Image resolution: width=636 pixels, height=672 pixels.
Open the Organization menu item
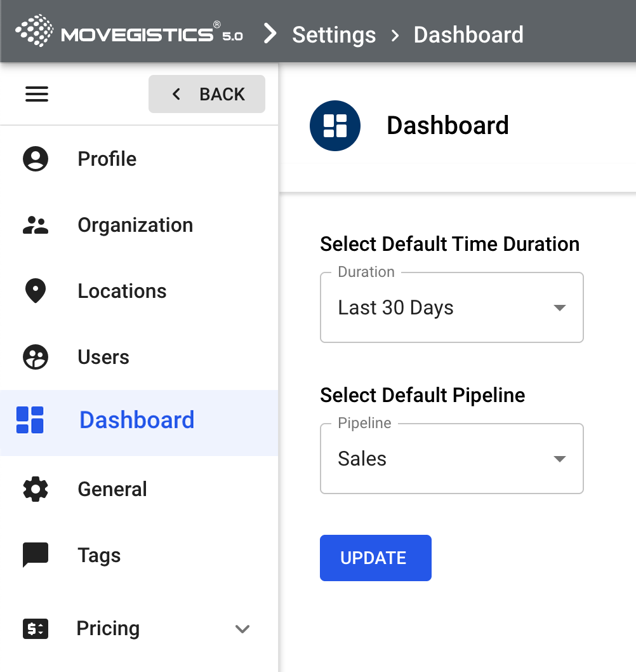tap(135, 225)
